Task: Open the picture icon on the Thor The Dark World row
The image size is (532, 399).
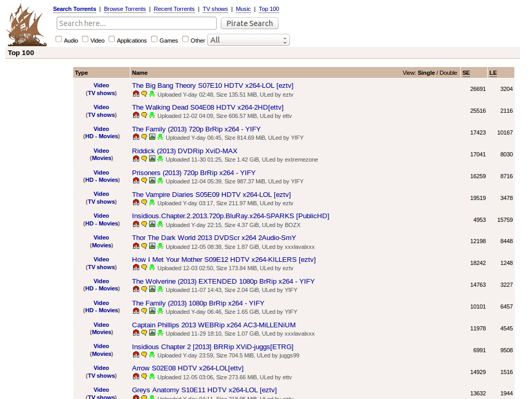Action: coord(152,246)
